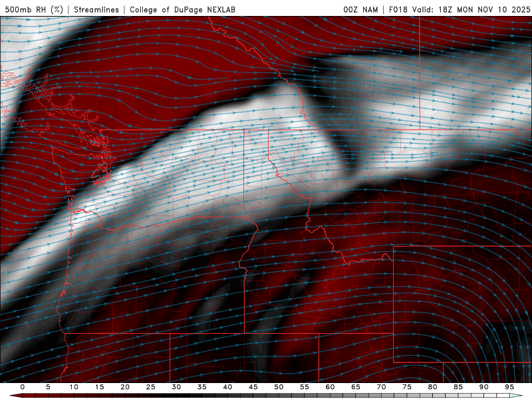Click the "10" value on color scale

[74, 387]
